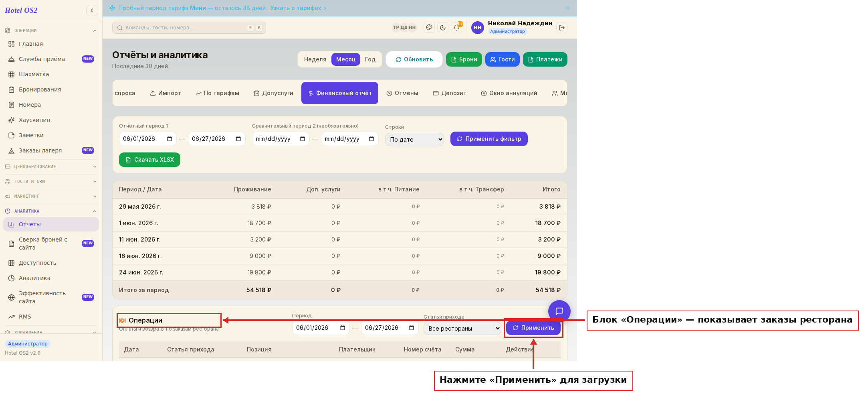This screenshot has height=400, width=868.
Task: Open the color theme palette icon
Action: [429, 28]
